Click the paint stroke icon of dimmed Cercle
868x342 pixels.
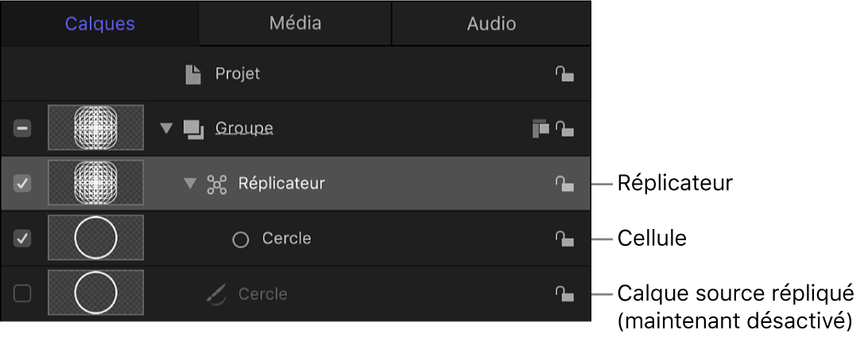[x=216, y=294]
